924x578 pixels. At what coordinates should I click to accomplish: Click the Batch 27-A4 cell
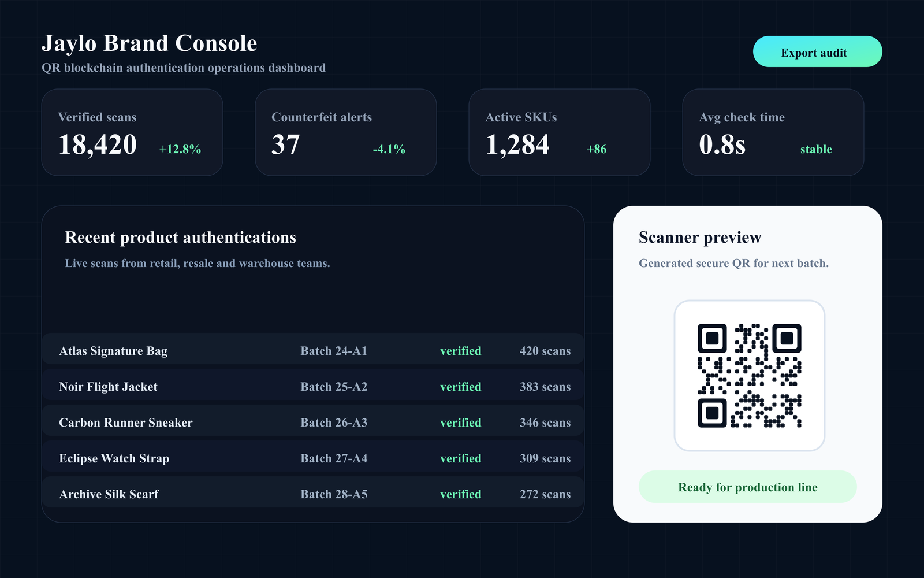(334, 458)
